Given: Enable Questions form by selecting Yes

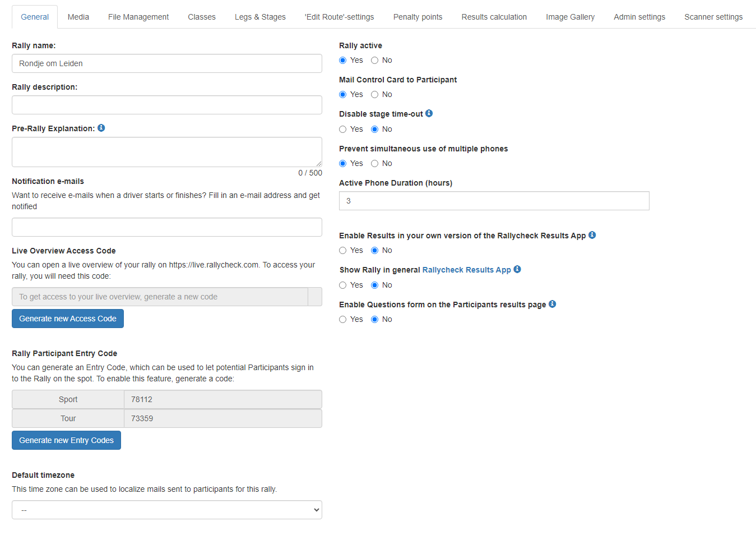Looking at the screenshot, I should (343, 320).
